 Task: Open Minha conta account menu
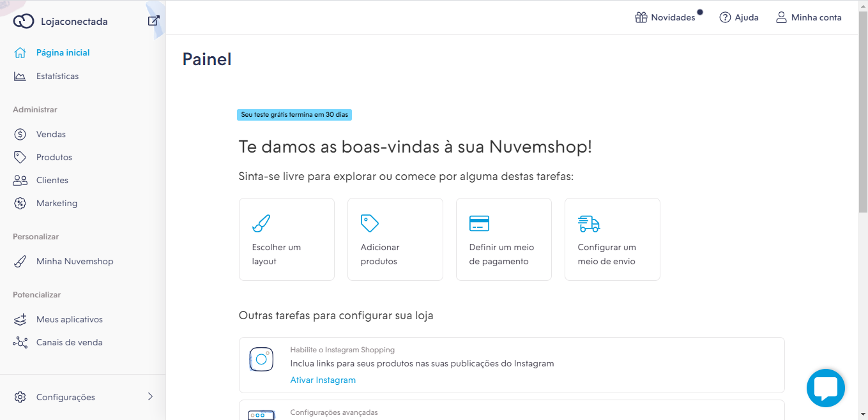[816, 18]
